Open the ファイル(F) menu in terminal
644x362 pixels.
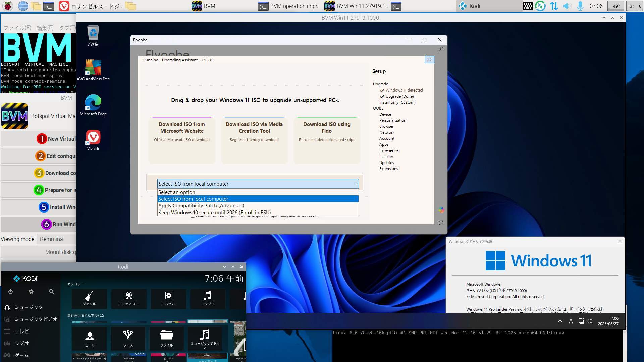tap(17, 28)
